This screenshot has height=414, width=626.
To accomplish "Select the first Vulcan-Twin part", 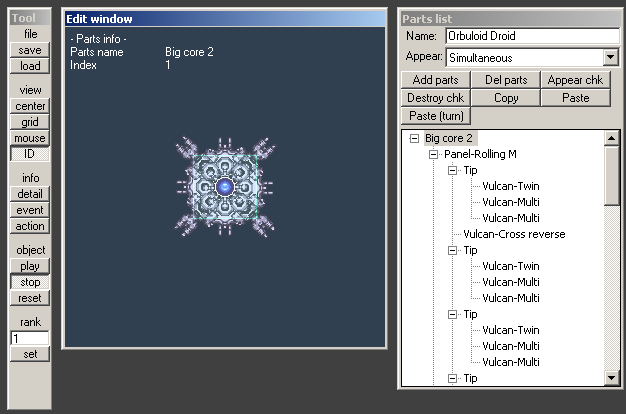I will pyautogui.click(x=511, y=186).
